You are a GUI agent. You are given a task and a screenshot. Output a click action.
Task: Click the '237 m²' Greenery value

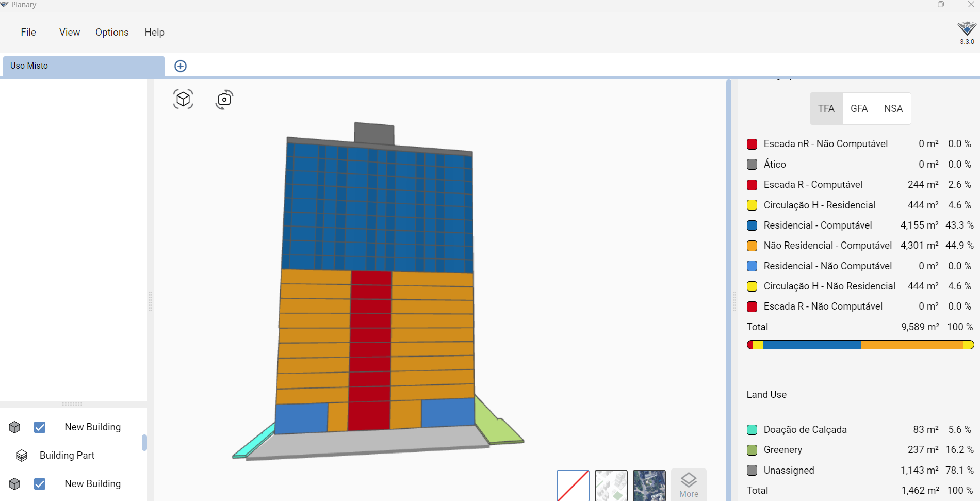(923, 450)
